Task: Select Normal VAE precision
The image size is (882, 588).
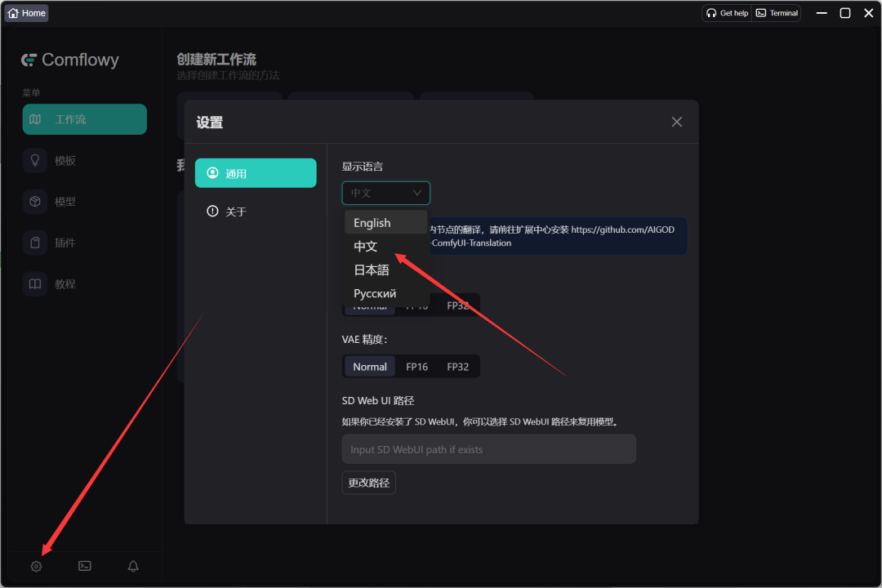Action: [x=369, y=366]
